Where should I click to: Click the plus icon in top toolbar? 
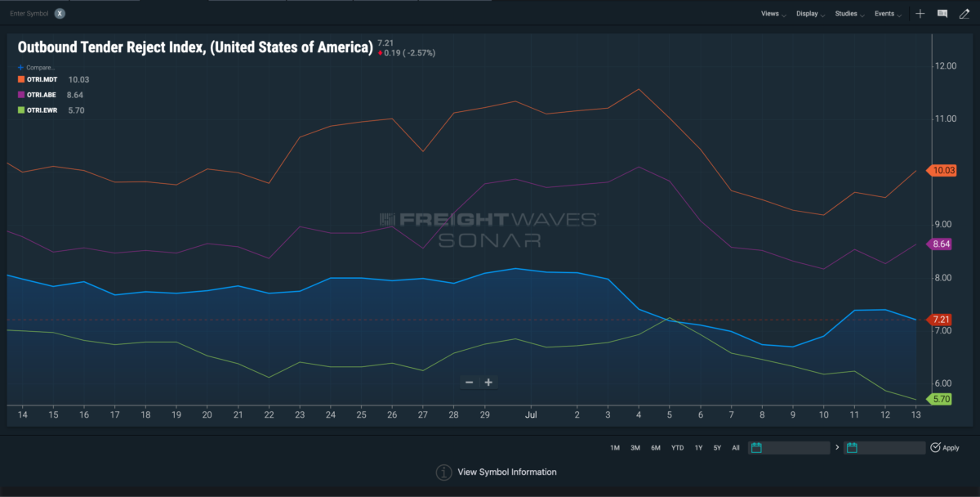920,14
